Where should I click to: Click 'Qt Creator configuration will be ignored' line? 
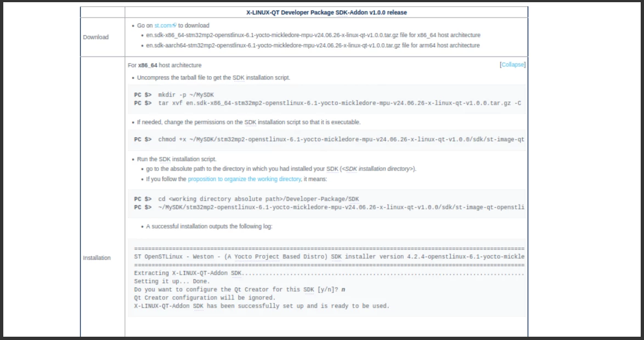point(205,298)
